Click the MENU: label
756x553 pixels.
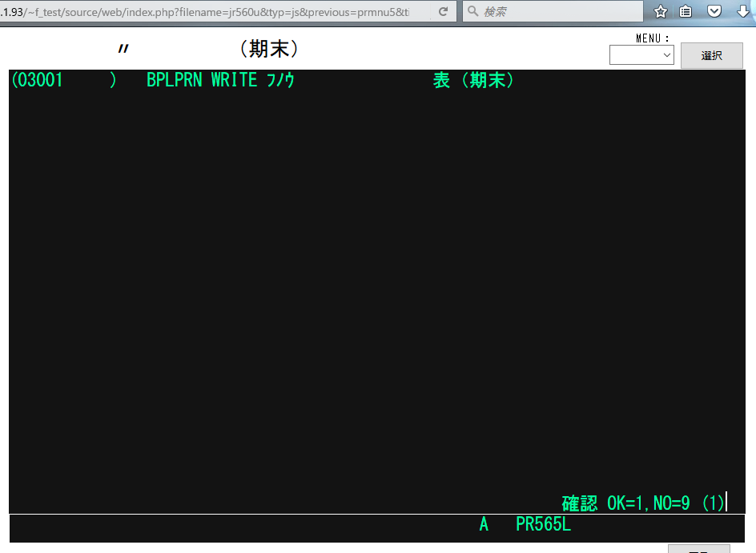click(x=653, y=38)
